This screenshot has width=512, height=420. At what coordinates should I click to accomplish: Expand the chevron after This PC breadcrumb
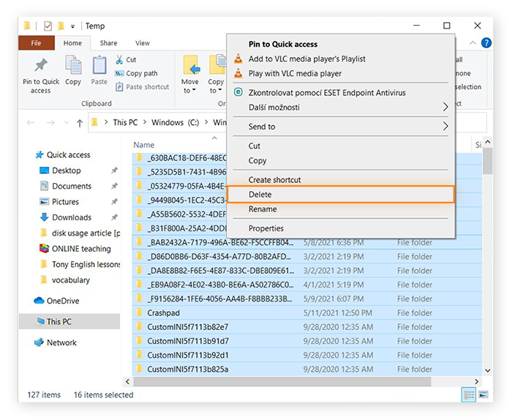click(x=144, y=122)
